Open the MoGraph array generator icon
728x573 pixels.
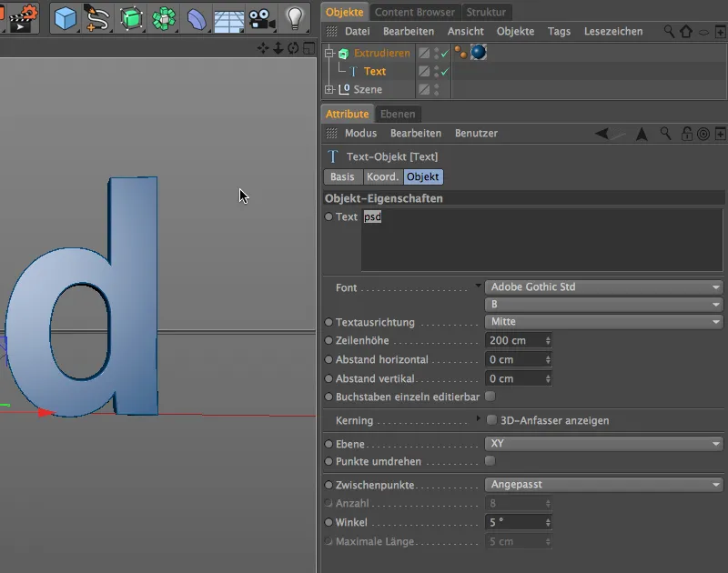point(164,18)
